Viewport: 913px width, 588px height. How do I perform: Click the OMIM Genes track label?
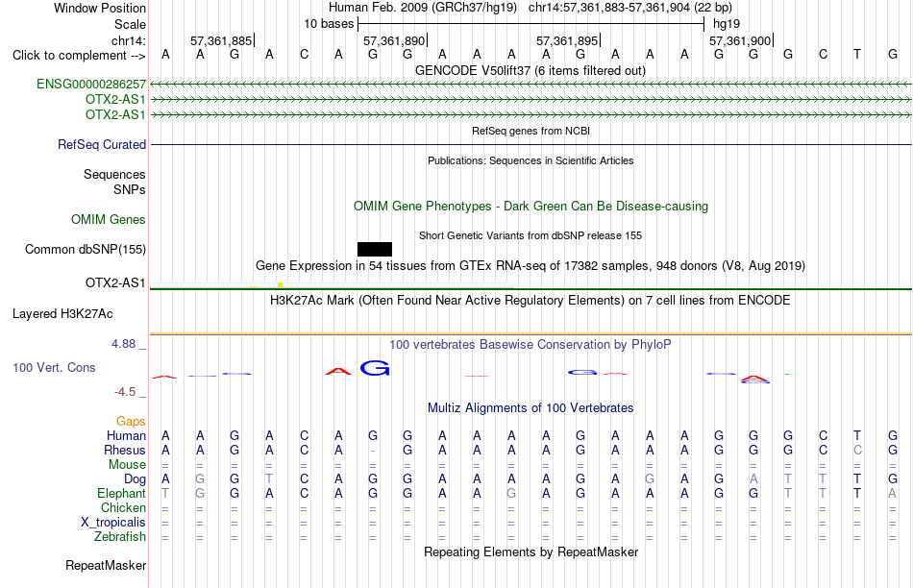click(x=109, y=219)
